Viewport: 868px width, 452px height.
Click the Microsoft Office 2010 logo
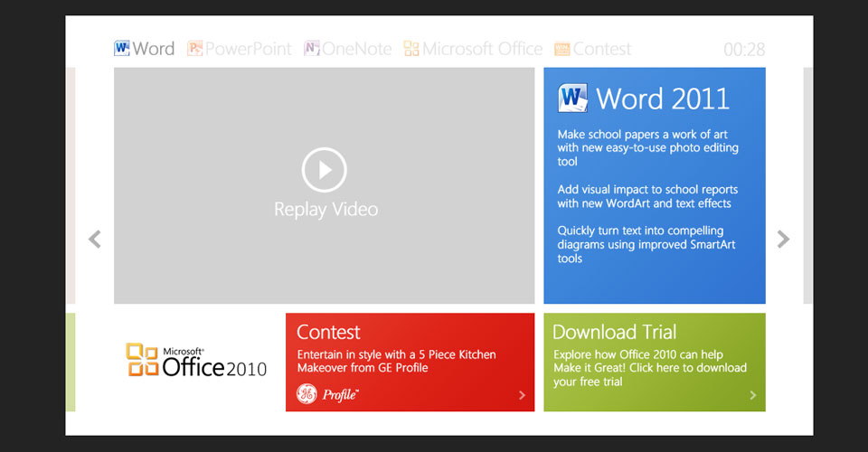coord(196,361)
